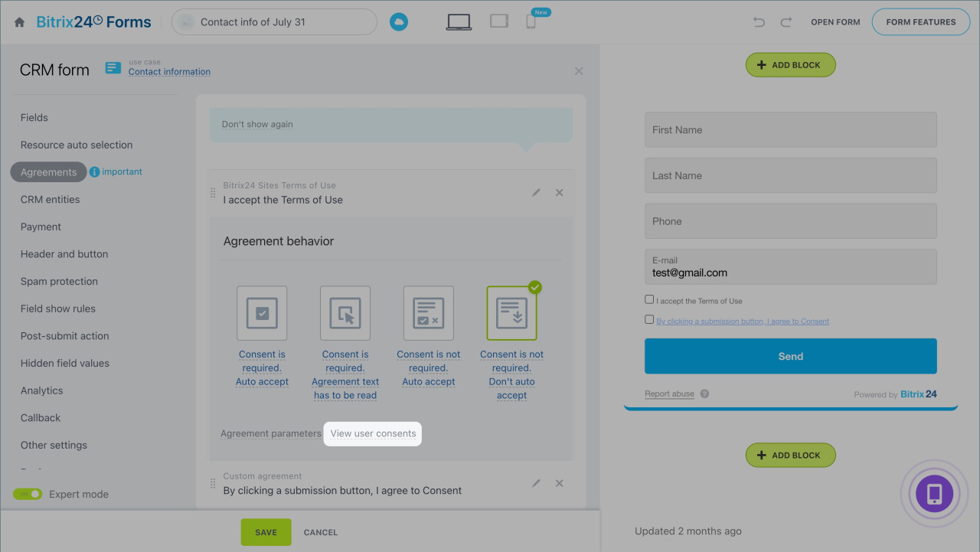Open the Contact information use case link
The height and width of the screenshot is (552, 980).
pyautogui.click(x=169, y=72)
